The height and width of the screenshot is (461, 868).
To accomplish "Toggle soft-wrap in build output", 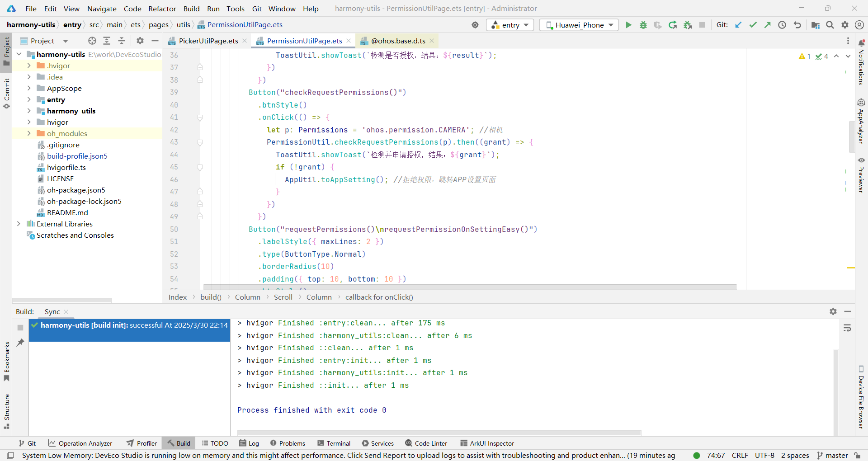I will [847, 328].
